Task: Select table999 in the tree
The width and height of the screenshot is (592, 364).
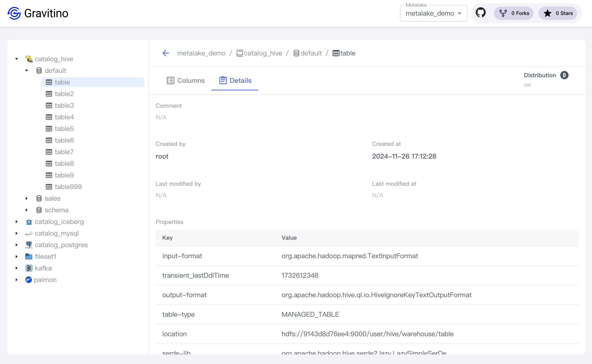Action: pyautogui.click(x=68, y=187)
